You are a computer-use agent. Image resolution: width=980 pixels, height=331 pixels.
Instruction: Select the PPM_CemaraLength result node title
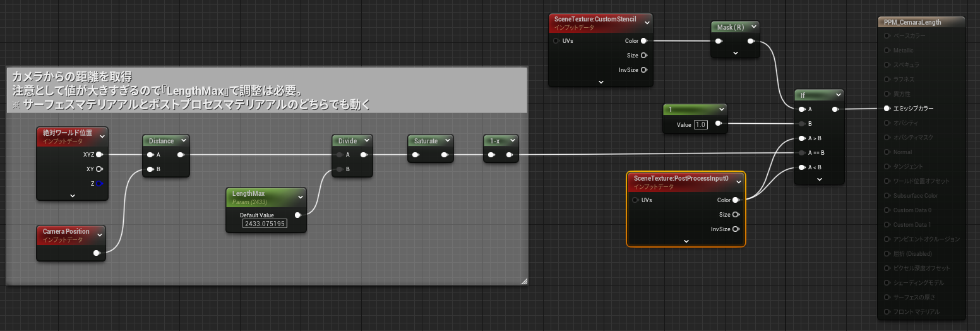912,22
